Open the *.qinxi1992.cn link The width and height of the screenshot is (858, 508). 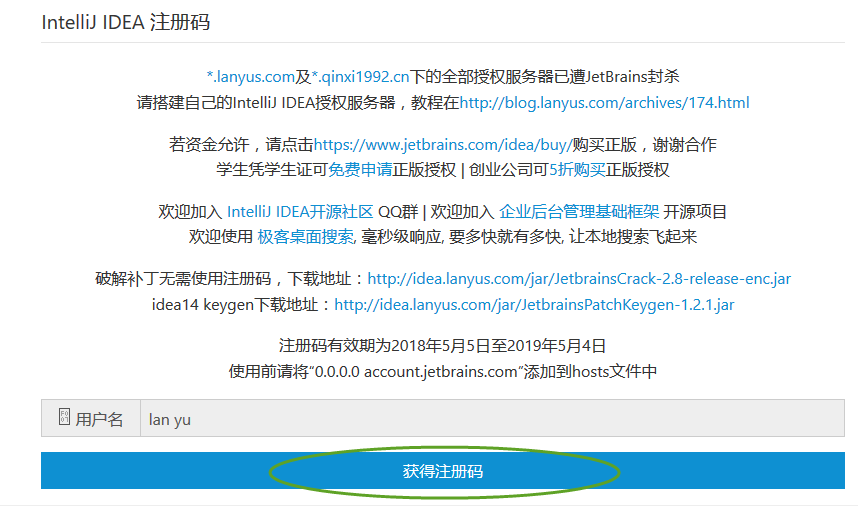(361, 77)
